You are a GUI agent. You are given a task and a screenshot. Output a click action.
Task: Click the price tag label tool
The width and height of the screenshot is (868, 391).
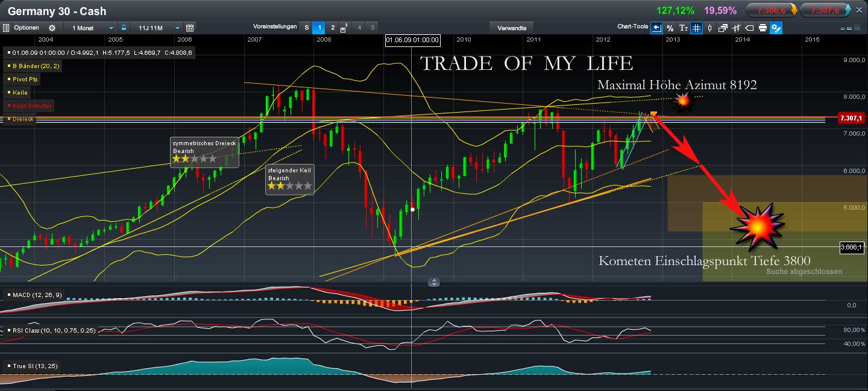(749, 28)
